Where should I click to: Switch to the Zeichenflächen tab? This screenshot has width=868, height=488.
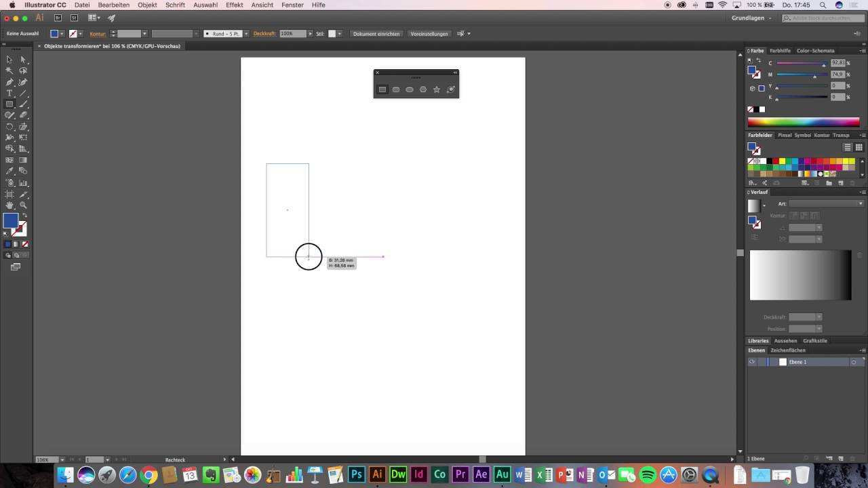point(787,350)
